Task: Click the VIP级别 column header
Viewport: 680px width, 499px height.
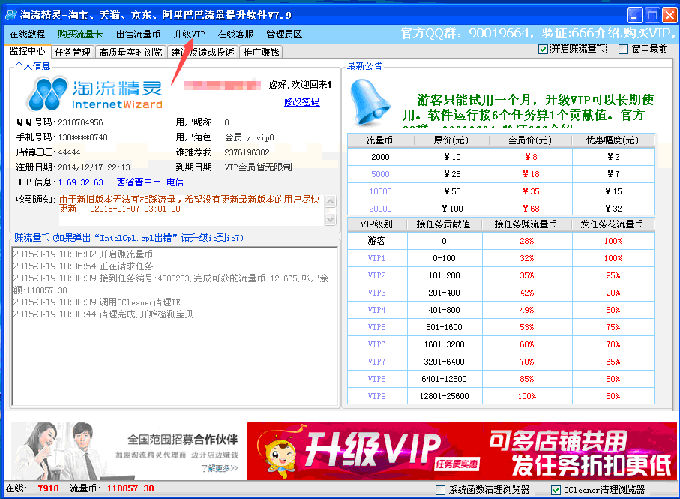Action: tap(376, 224)
